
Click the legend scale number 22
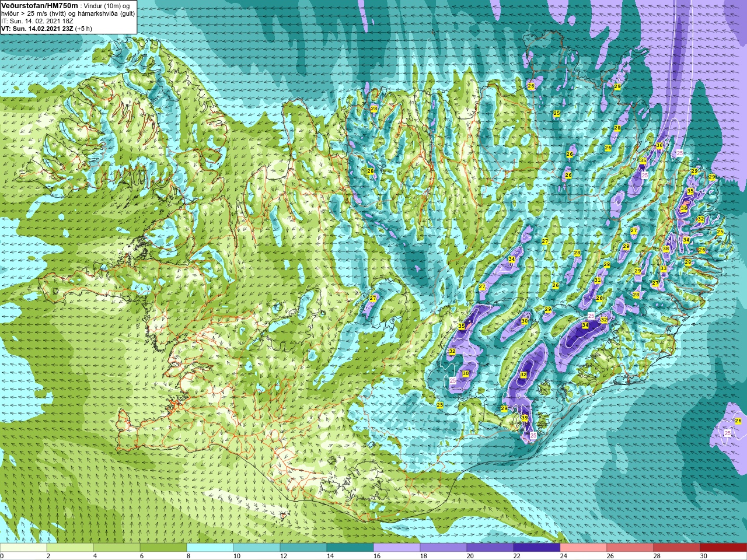516,556
